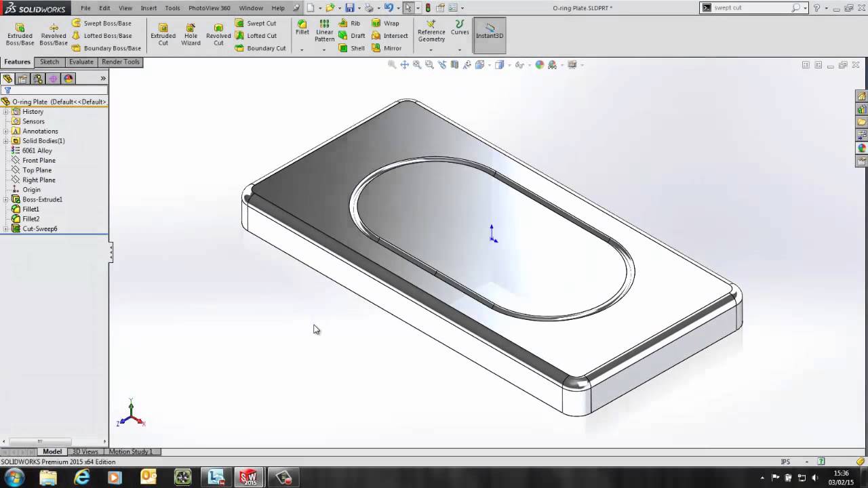This screenshot has width=868, height=488.
Task: Open the Insert menu
Action: pos(149,8)
